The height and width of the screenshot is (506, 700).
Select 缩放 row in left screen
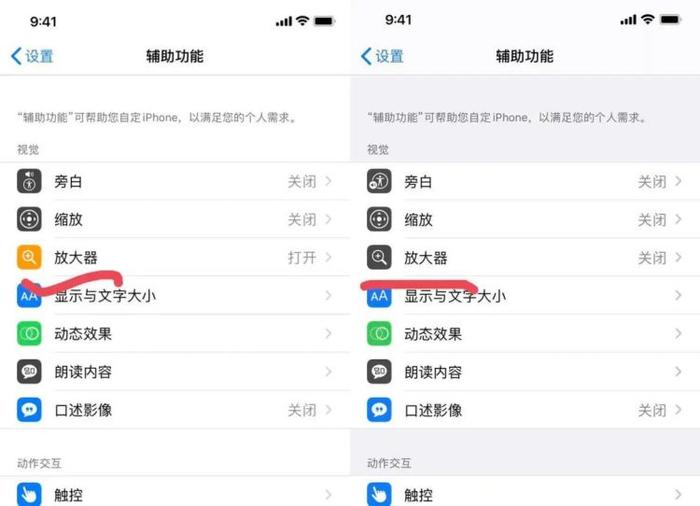[x=175, y=219]
